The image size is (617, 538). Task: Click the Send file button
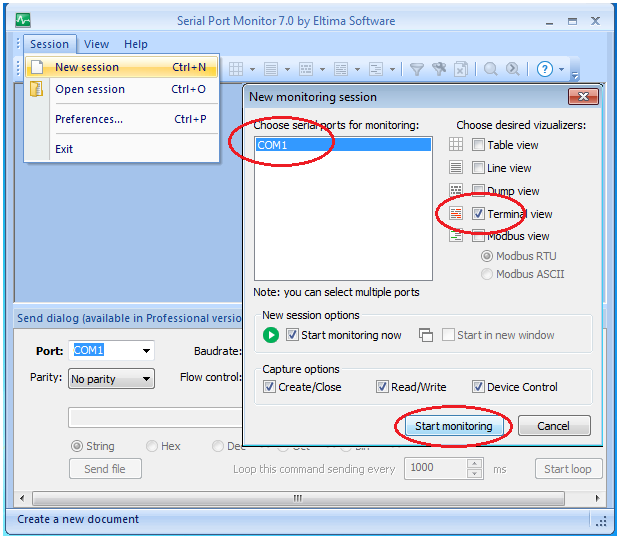click(x=105, y=469)
